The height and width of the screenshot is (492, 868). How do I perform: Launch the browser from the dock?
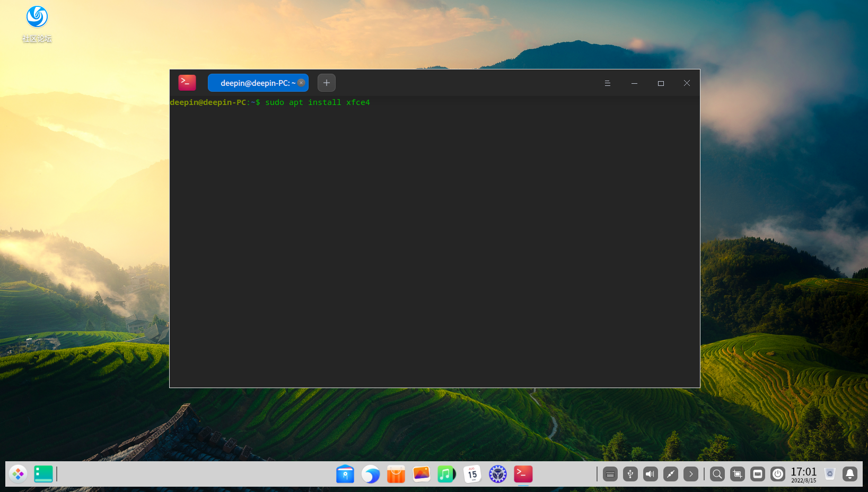coord(371,474)
